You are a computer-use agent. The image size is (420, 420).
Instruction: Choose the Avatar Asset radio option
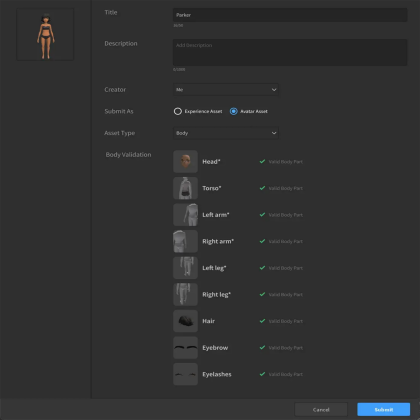(x=234, y=111)
